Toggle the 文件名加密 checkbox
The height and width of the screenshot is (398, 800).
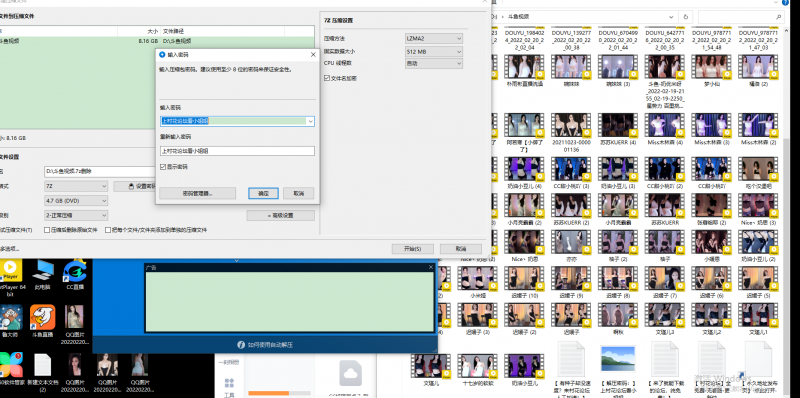click(x=327, y=79)
